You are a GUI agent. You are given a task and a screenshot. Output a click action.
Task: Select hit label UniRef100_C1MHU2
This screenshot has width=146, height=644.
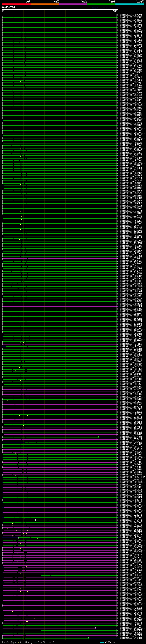[131, 467]
